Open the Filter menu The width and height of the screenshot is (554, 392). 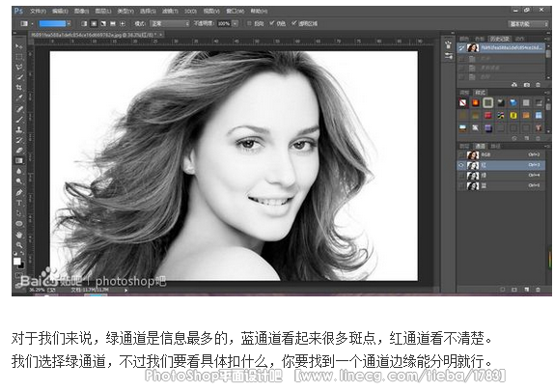click(x=170, y=11)
